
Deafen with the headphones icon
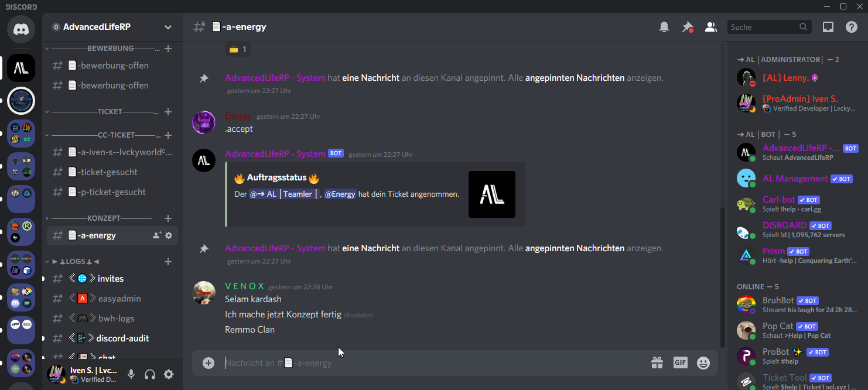[x=150, y=374]
